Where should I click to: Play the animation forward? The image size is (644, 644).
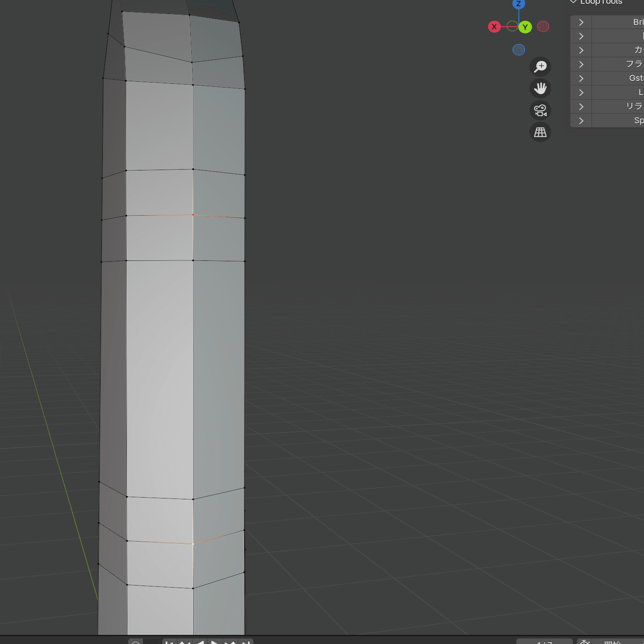point(215,642)
